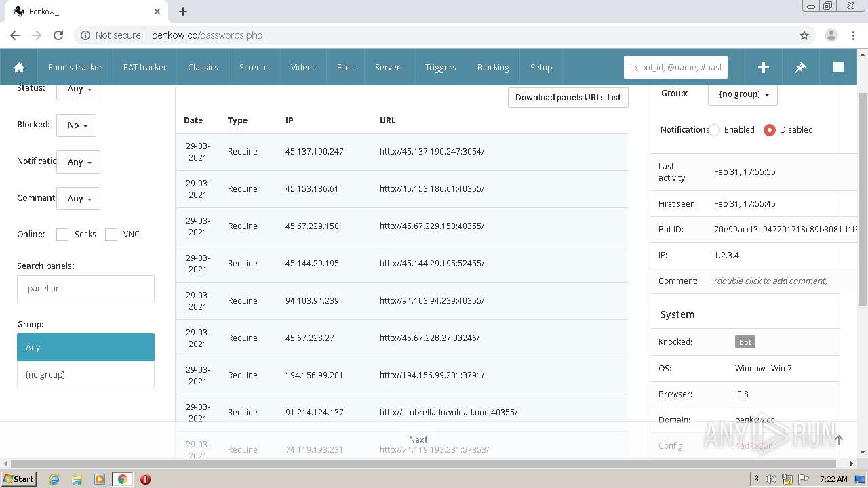Open Internet Explorer in taskbar
The height and width of the screenshot is (488, 868).
[54, 479]
